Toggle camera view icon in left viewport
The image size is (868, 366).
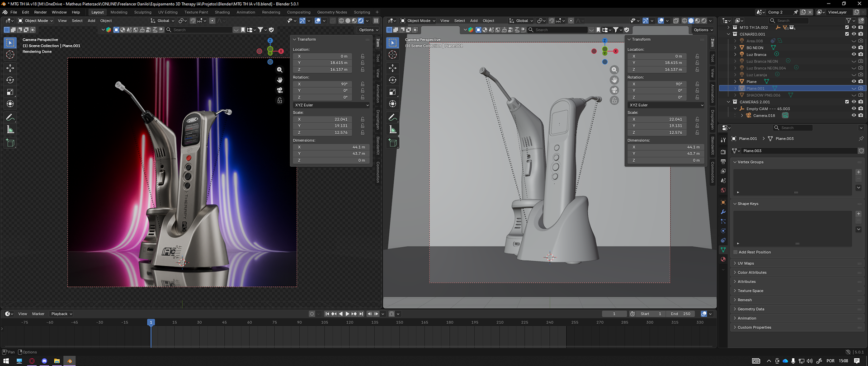280,90
